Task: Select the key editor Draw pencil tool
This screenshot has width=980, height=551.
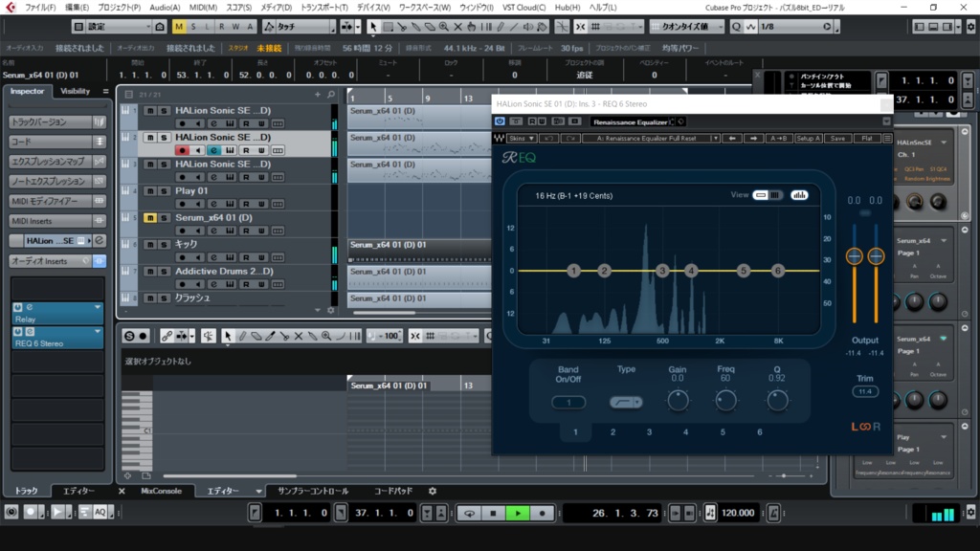Action: click(x=242, y=336)
